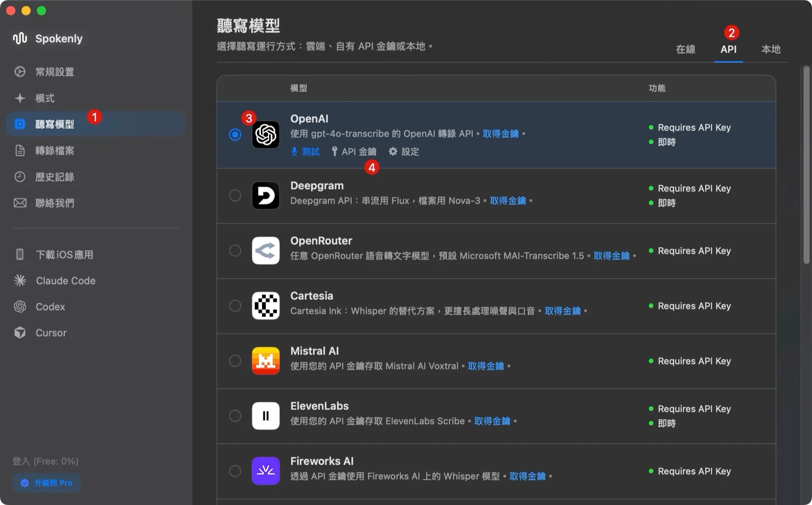Open 常規設置 gear icon in sidebar
Viewport: 812px width, 505px height.
20,72
